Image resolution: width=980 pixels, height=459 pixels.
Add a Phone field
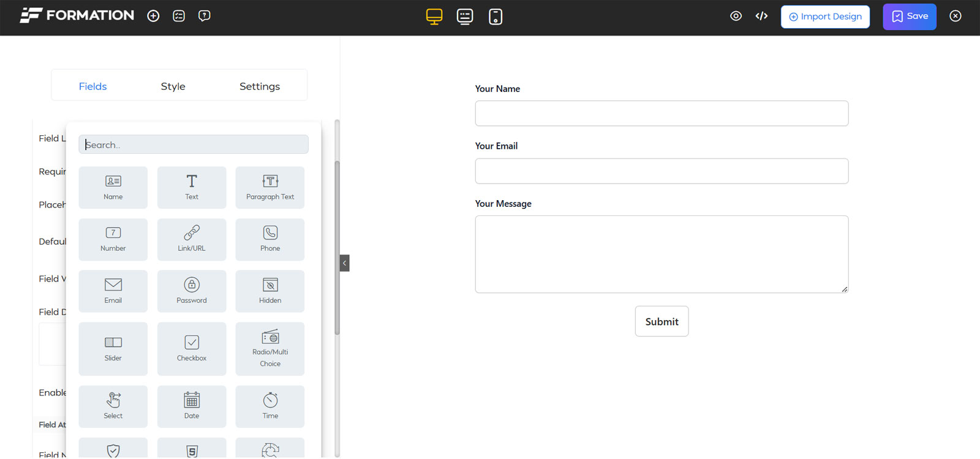pos(270,239)
